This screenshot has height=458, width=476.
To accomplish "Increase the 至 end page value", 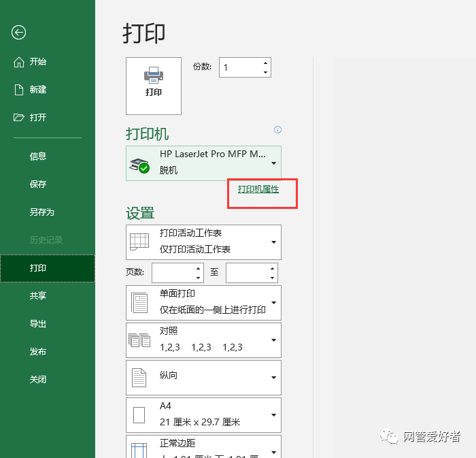I will (x=272, y=269).
